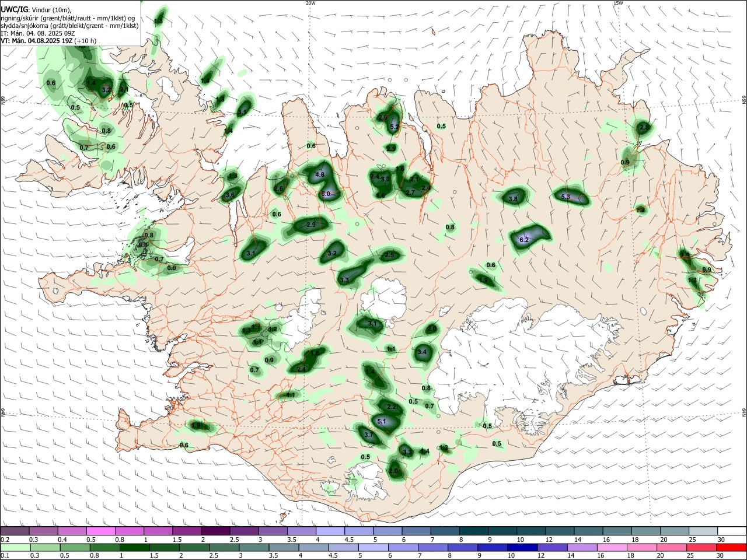Select the palest green 0.1–0.3 rain legend swatch

(x=15, y=547)
